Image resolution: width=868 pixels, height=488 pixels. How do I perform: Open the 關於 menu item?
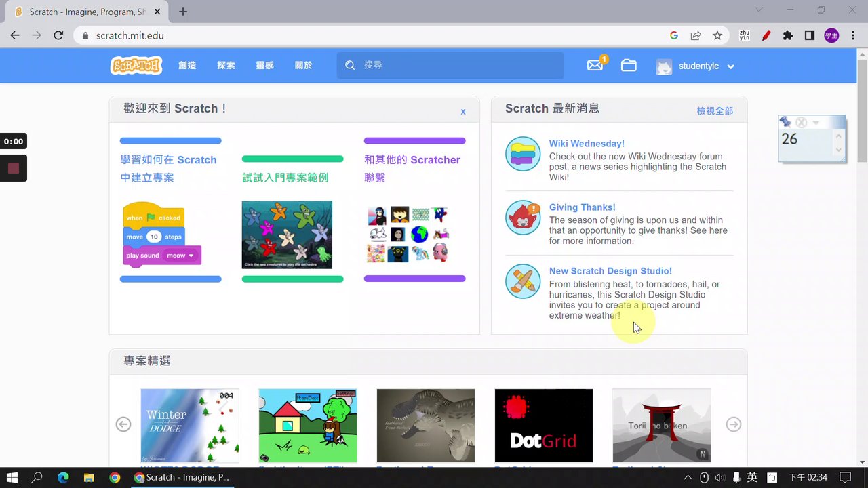coord(303,66)
